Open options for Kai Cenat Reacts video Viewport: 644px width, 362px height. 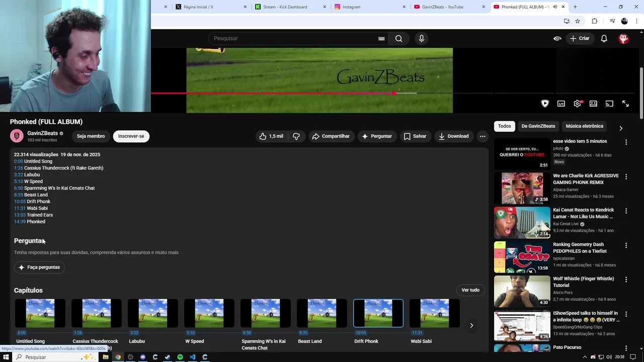[626, 211]
